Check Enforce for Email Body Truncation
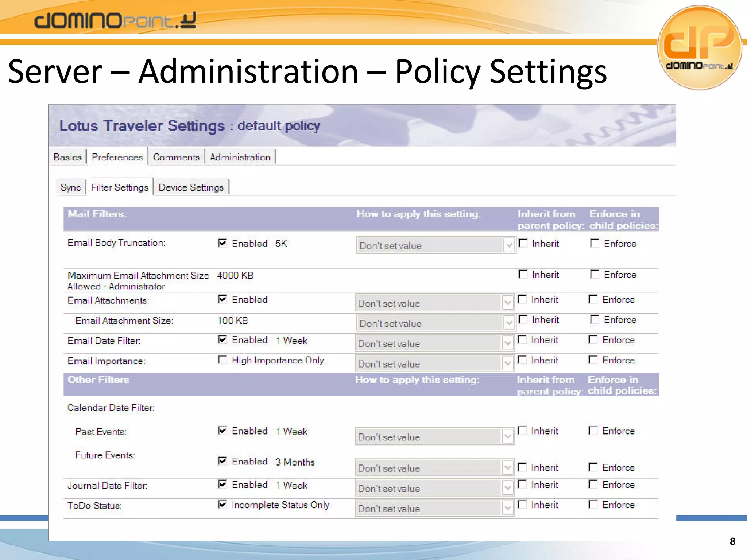The height and width of the screenshot is (560, 747). (x=595, y=243)
